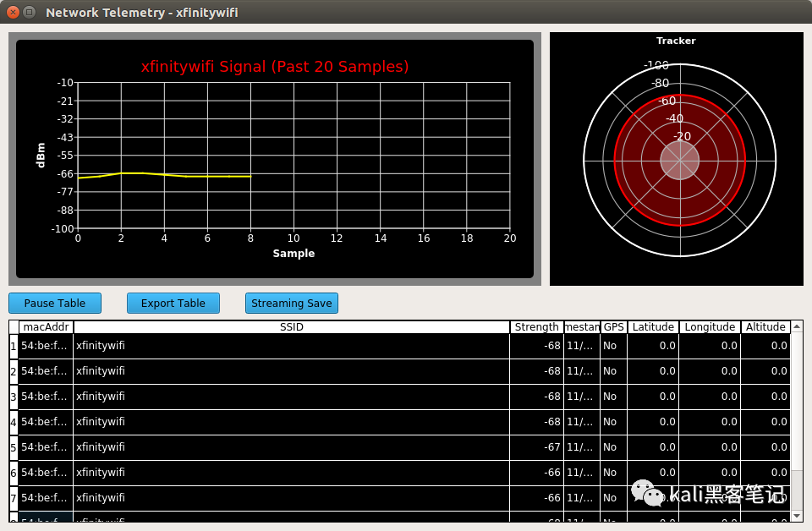Click the timestamp column header
The height and width of the screenshot is (531, 812).
tap(582, 327)
